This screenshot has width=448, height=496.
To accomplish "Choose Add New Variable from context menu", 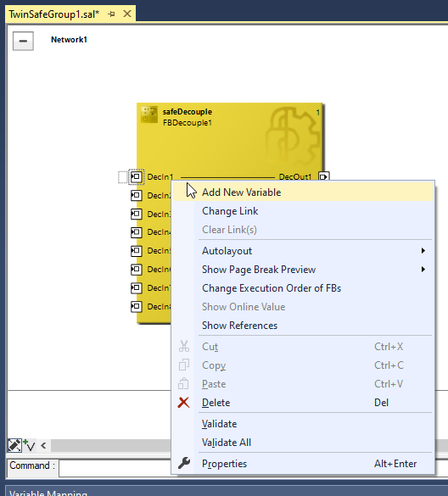I will (303, 192).
